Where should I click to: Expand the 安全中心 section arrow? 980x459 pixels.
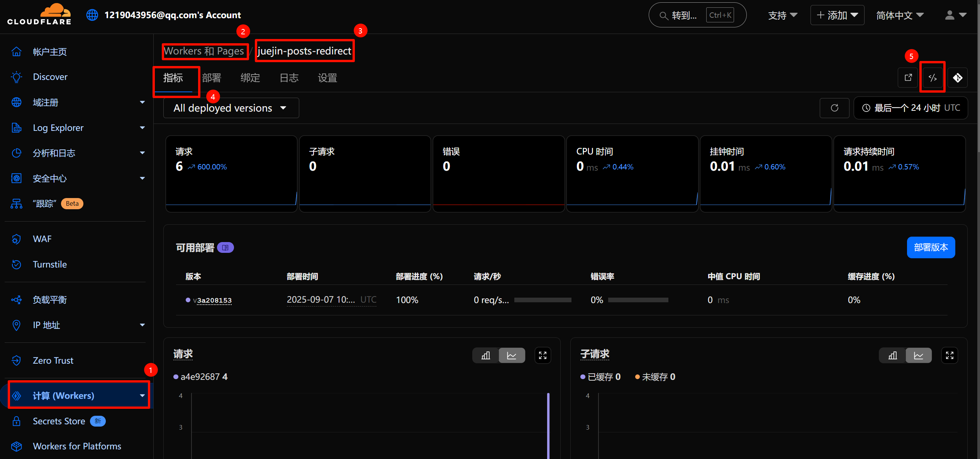click(142, 178)
